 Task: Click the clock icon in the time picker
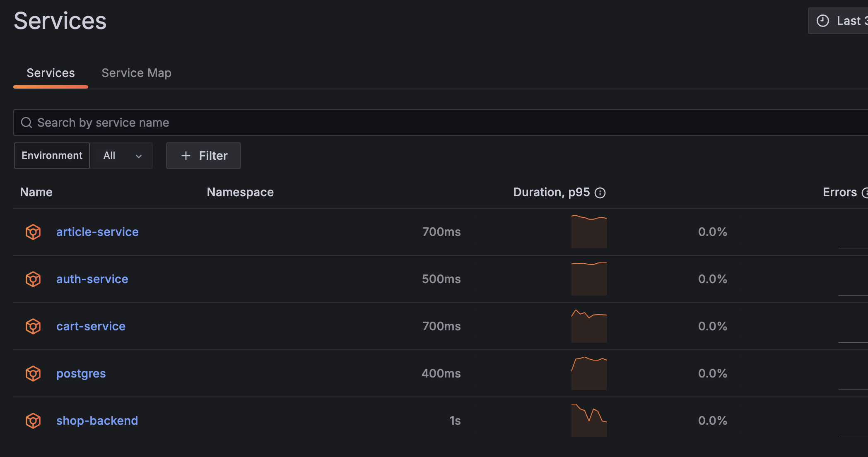(x=822, y=20)
